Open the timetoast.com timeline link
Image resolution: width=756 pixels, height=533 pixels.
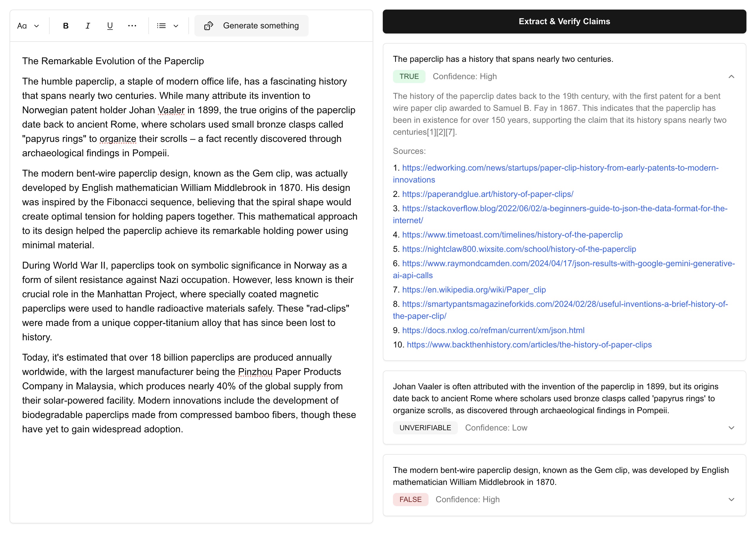click(x=512, y=235)
